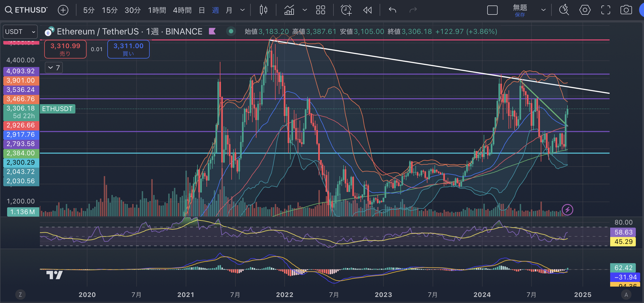This screenshot has height=303, width=644.
Task: Add symbol to compare with plus icon
Action: pos(63,10)
